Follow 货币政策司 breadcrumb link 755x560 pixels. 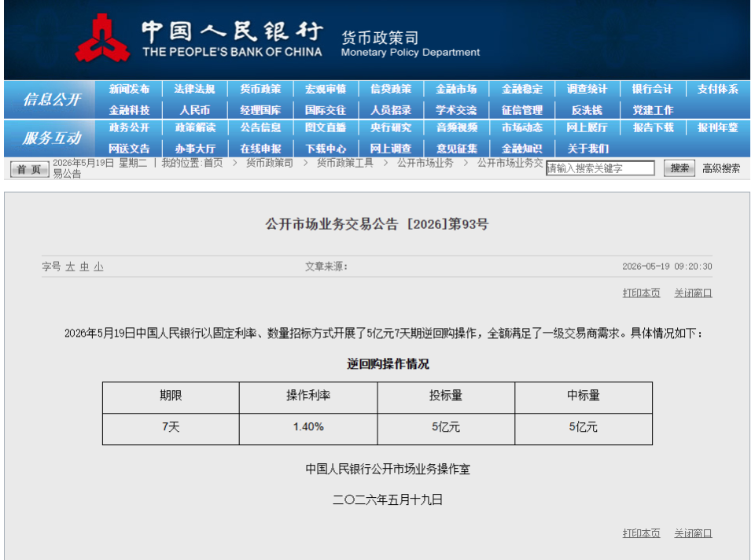point(270,164)
